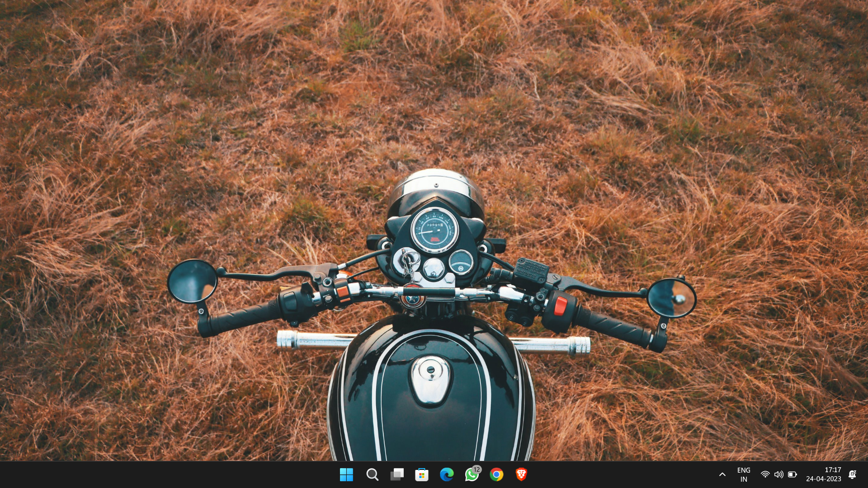The image size is (868, 488).
Task: Open taskbar Search
Action: click(372, 474)
